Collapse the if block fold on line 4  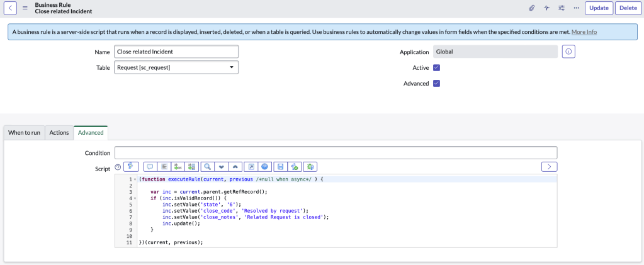point(135,198)
